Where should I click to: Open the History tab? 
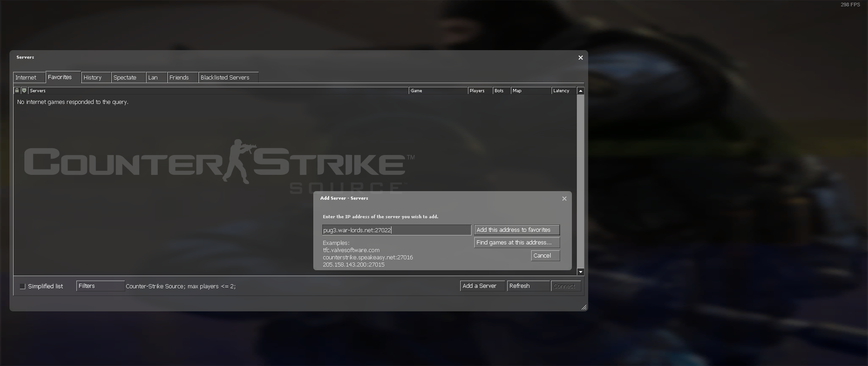(x=96, y=78)
